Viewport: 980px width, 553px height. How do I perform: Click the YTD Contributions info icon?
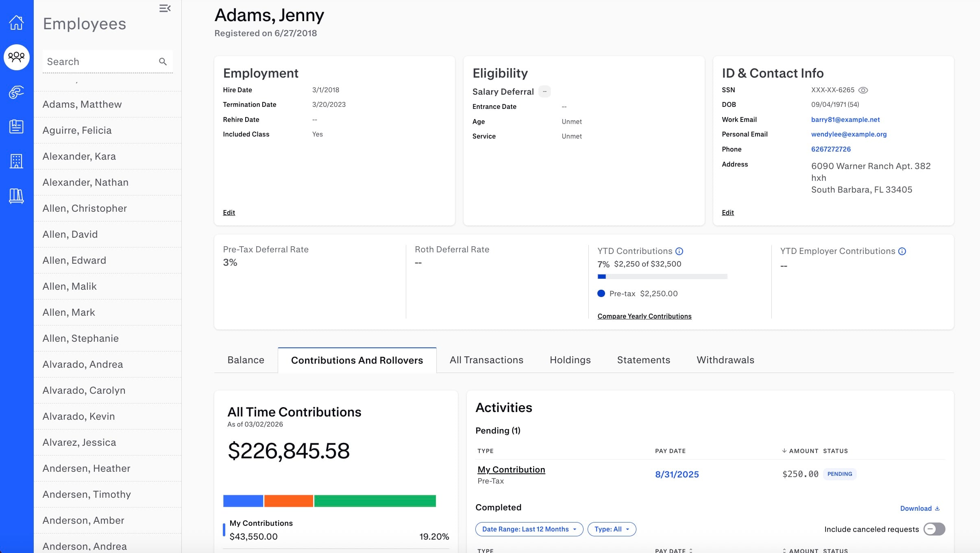pos(679,251)
